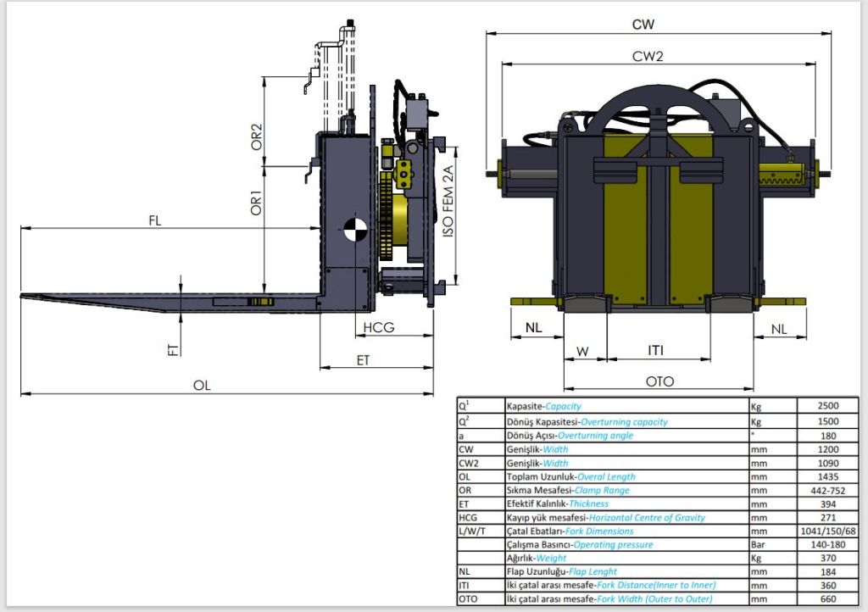Click the Overturning capacity row text

587,421
